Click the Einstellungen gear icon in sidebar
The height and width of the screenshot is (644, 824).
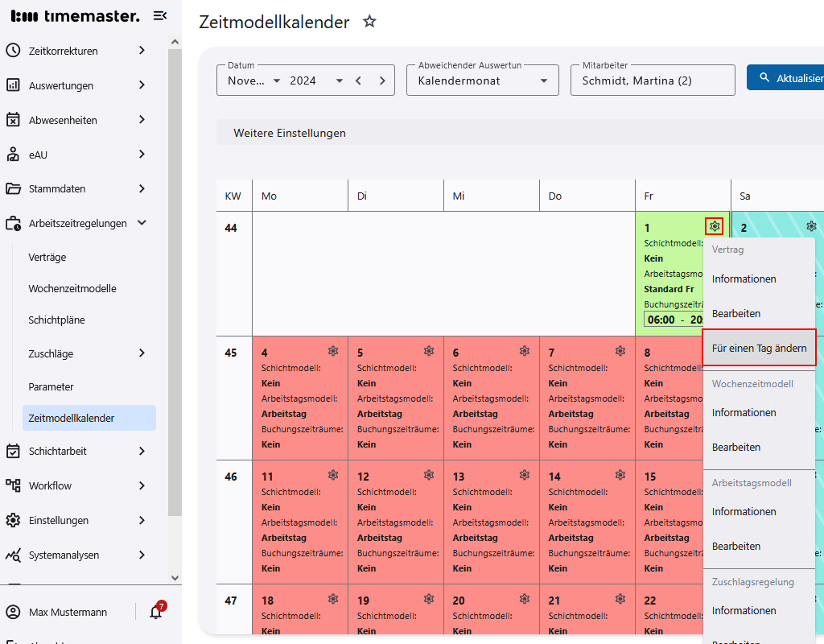(x=14, y=520)
